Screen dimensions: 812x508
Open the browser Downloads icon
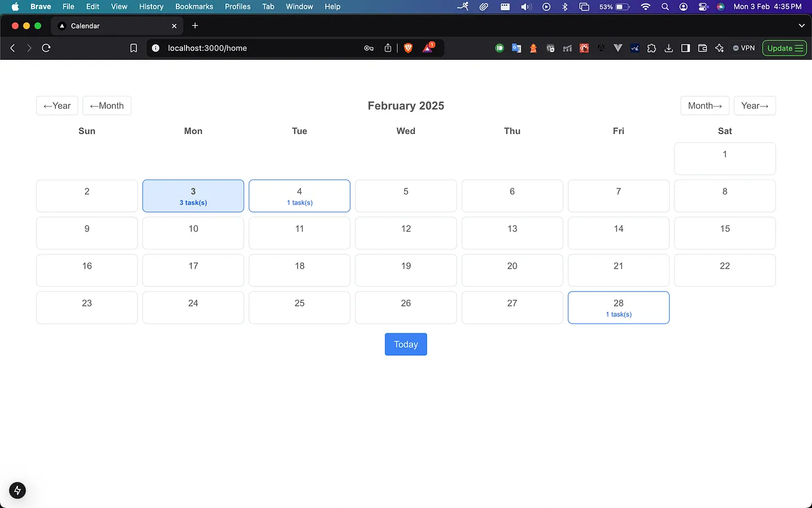[x=668, y=48]
